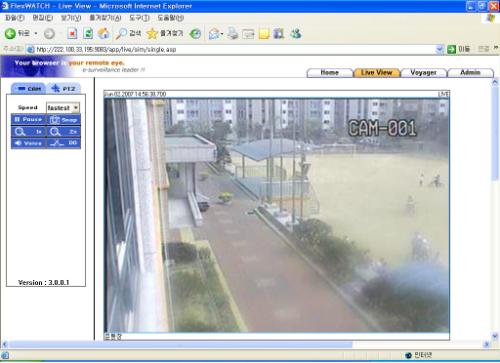Open the Home page tab
The image size is (500, 363).
(329, 72)
